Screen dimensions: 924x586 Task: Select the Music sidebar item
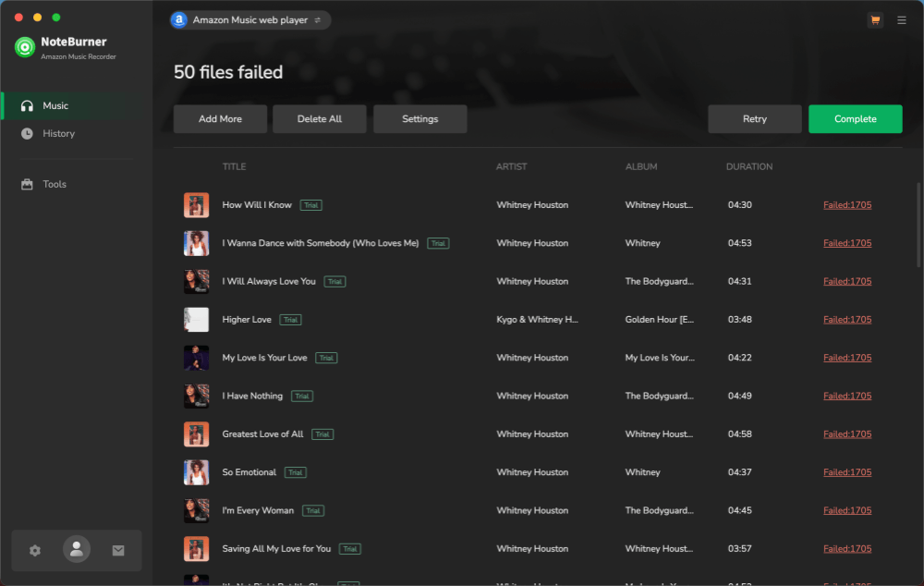click(77, 105)
